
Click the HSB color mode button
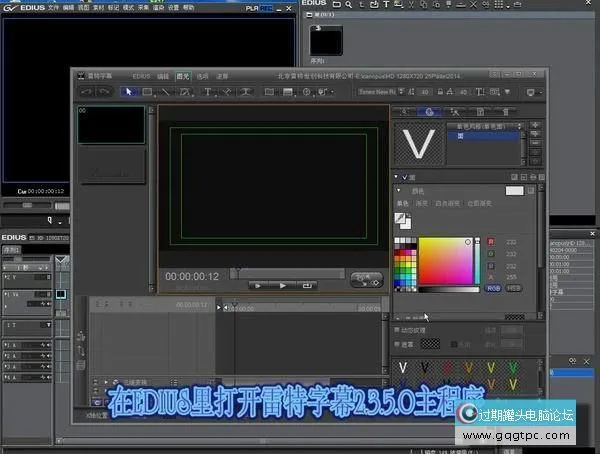click(x=514, y=287)
